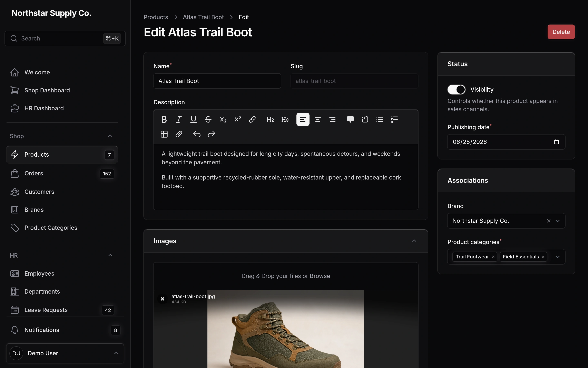Create a bullet list

(x=380, y=119)
